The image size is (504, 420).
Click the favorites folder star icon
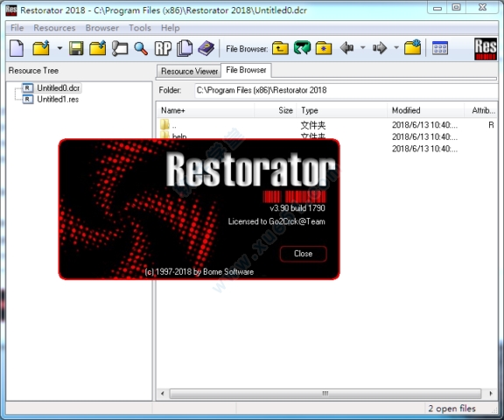coord(324,48)
